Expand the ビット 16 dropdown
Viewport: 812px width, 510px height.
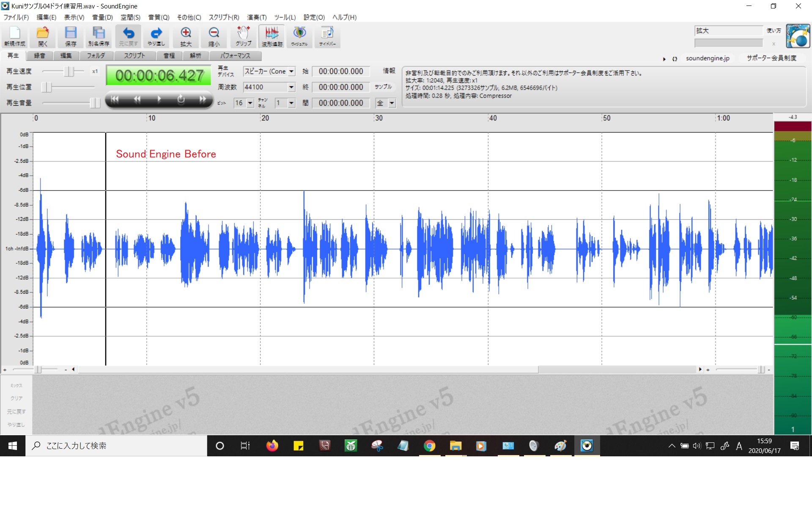[x=250, y=103]
